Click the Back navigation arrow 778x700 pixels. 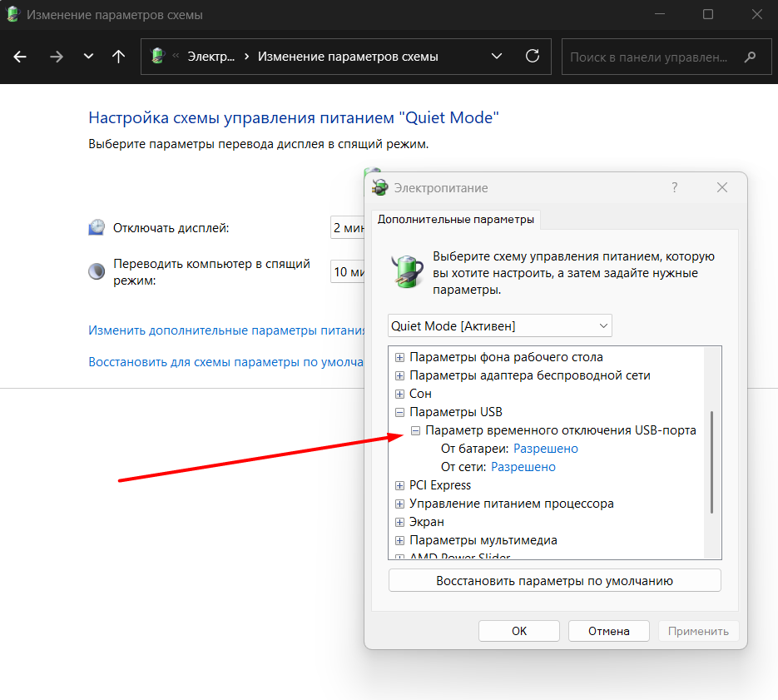pos(20,57)
